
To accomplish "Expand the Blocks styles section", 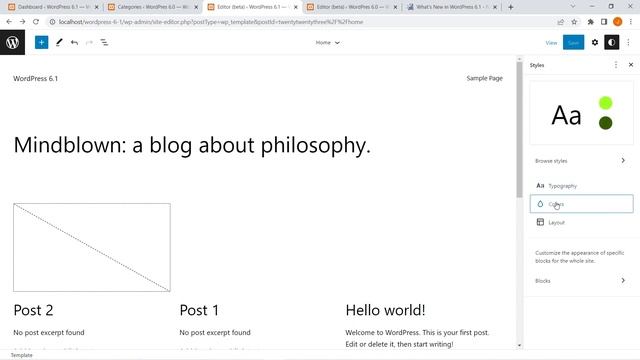I will coord(581,280).
